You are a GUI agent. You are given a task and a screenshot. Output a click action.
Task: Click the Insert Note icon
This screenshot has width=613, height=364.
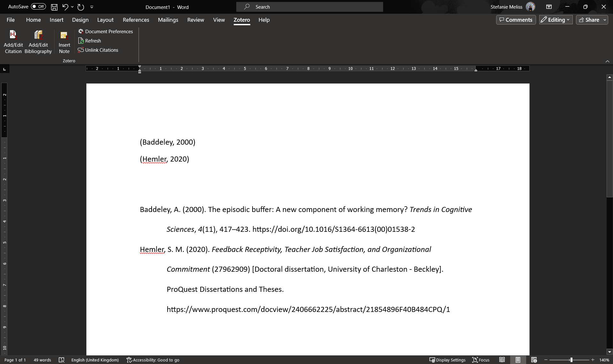[64, 35]
